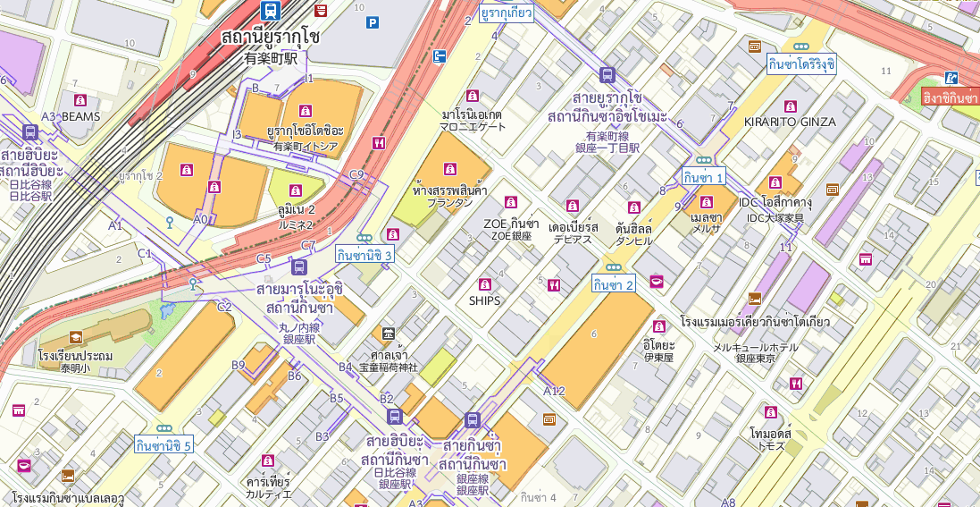
Task: Click the กินซ่า 1 stop label
Action: (704, 178)
